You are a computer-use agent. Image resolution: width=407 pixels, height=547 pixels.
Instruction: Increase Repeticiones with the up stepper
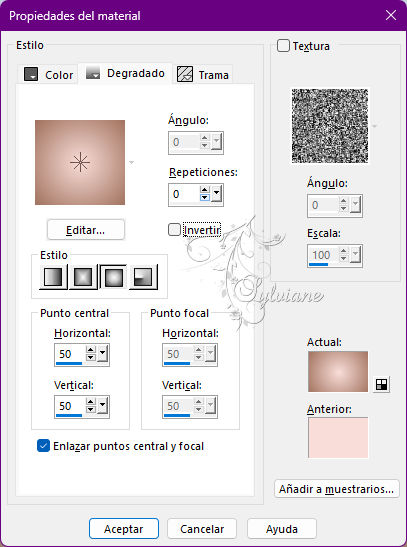coord(204,190)
